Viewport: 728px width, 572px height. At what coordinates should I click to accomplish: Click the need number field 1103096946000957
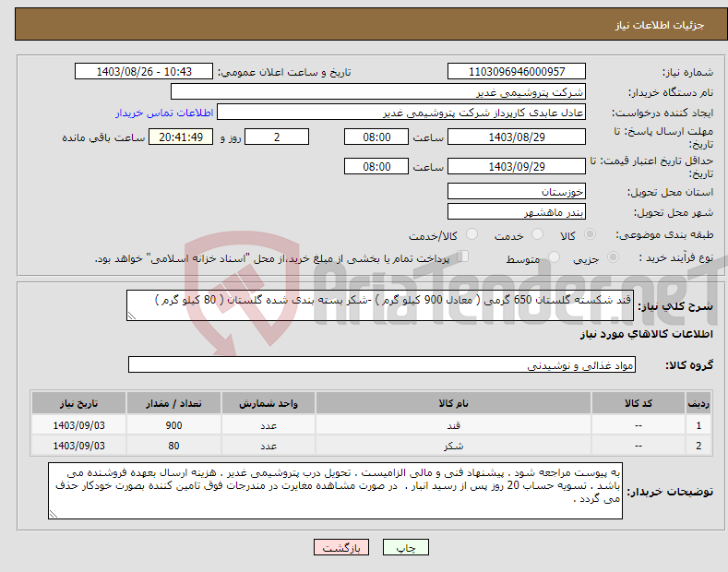517,72
